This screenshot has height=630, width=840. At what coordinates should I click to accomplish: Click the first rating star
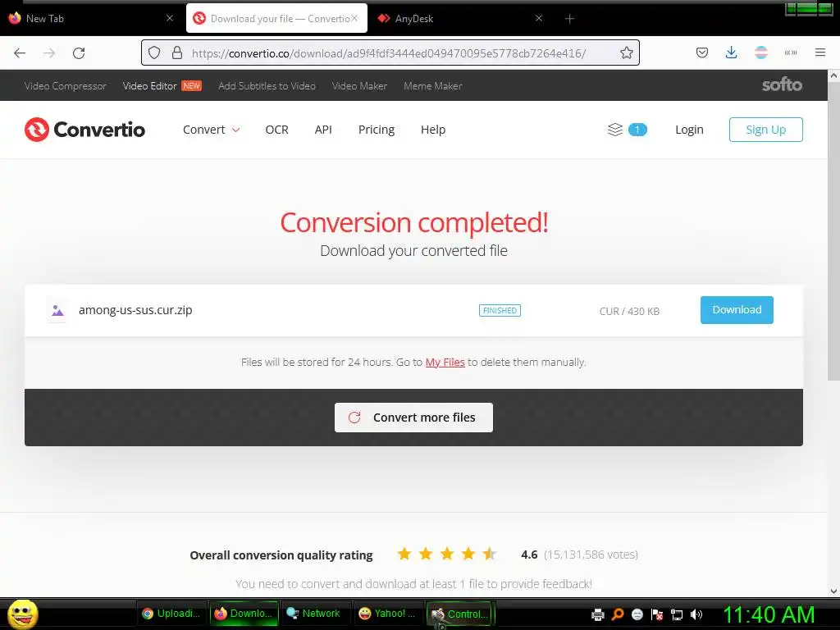(404, 554)
